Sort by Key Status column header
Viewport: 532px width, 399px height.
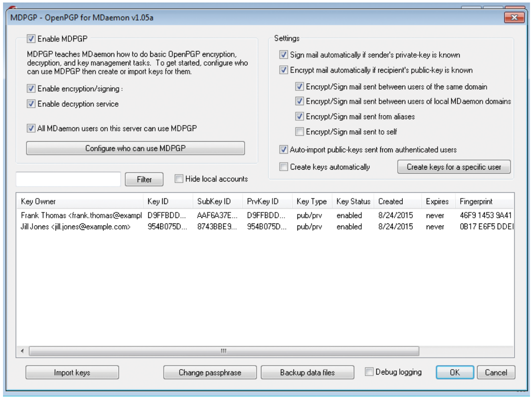[x=353, y=201]
